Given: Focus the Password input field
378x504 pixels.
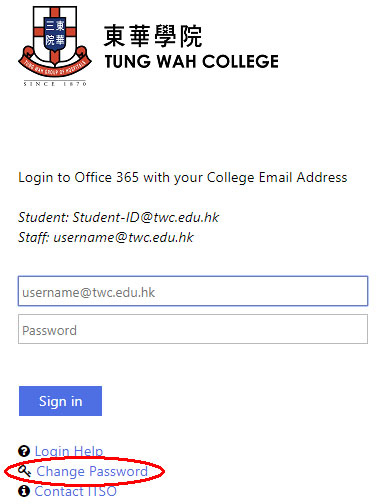Looking at the screenshot, I should [193, 329].
